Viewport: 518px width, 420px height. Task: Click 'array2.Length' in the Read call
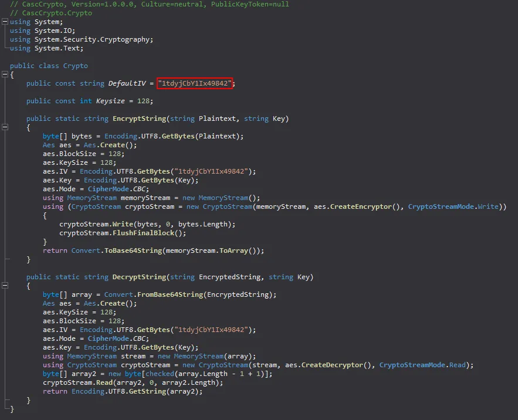click(189, 382)
